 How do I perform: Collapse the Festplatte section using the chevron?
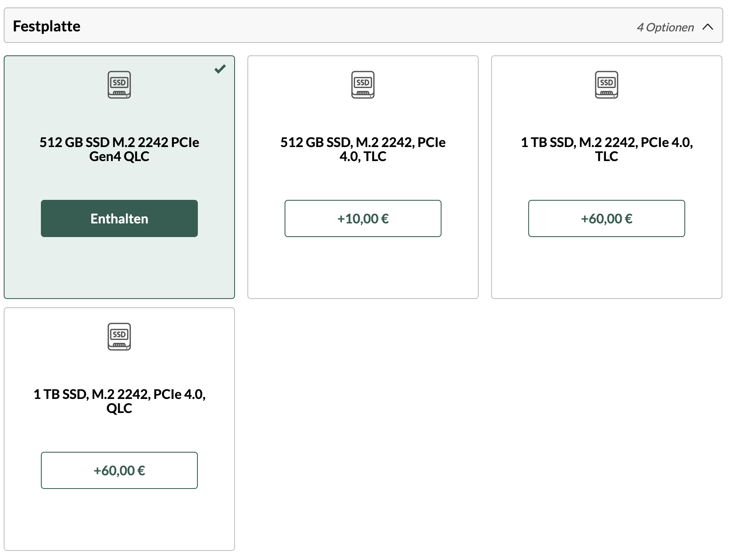click(708, 27)
